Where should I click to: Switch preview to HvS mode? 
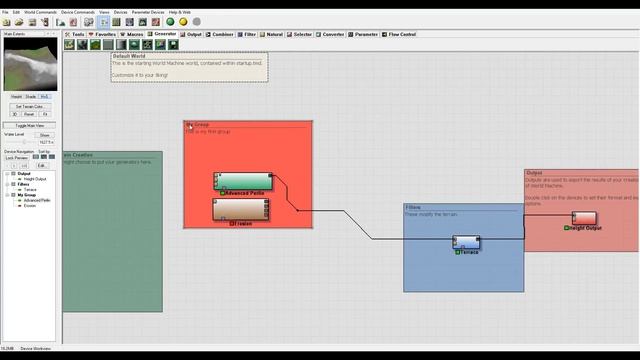coord(44,97)
